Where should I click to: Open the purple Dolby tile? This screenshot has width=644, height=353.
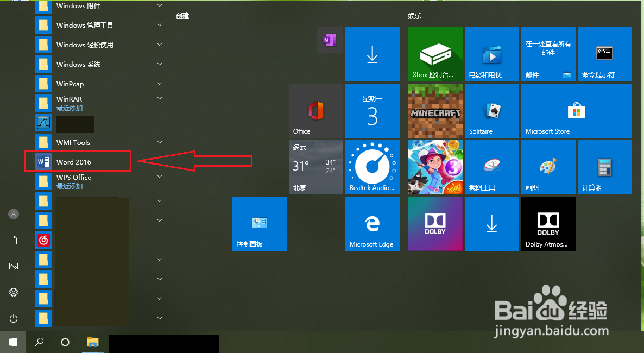[435, 224]
